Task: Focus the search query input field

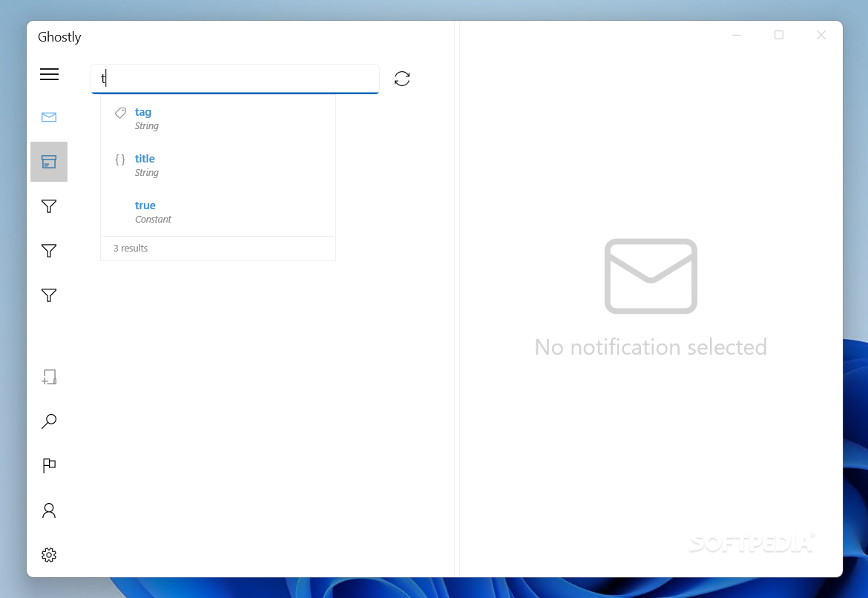Action: click(234, 79)
